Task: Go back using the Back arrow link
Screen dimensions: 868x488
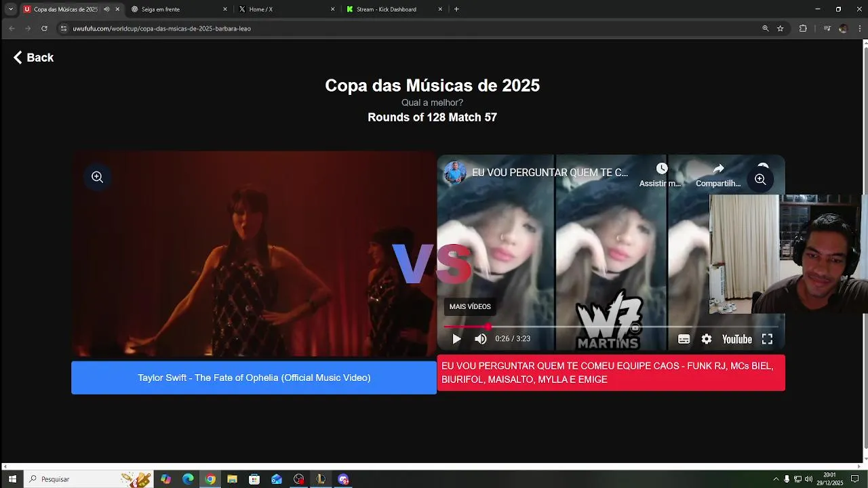Action: 33,58
